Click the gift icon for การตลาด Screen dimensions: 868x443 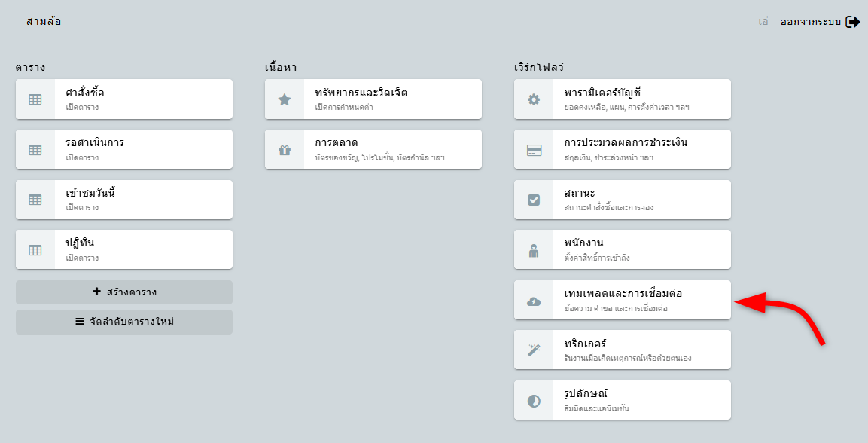pos(285,149)
